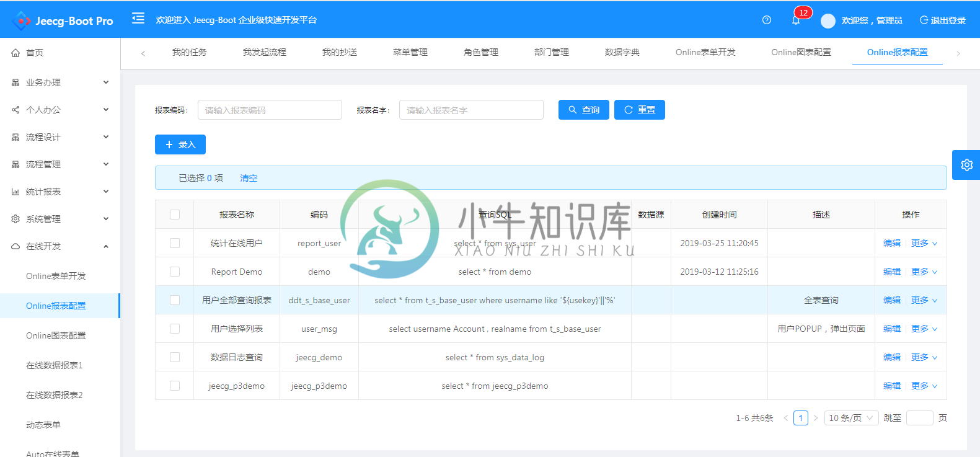Open 在线数据报表1 in the sidebar
The image size is (980, 457).
tap(55, 365)
